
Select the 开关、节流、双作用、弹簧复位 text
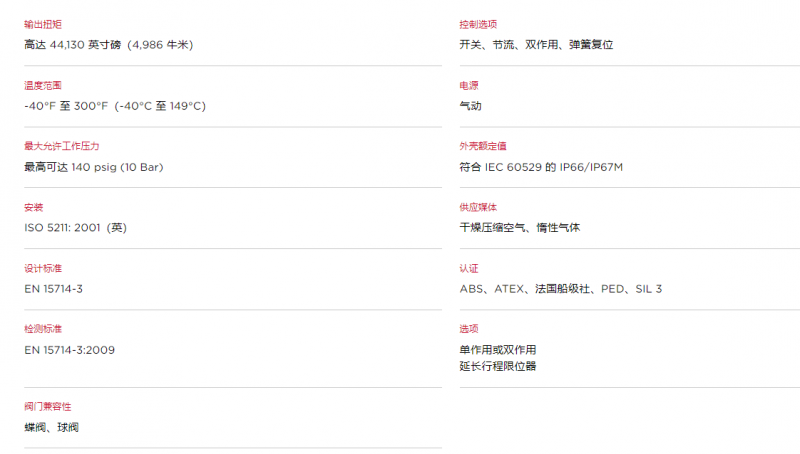pyautogui.click(x=536, y=45)
